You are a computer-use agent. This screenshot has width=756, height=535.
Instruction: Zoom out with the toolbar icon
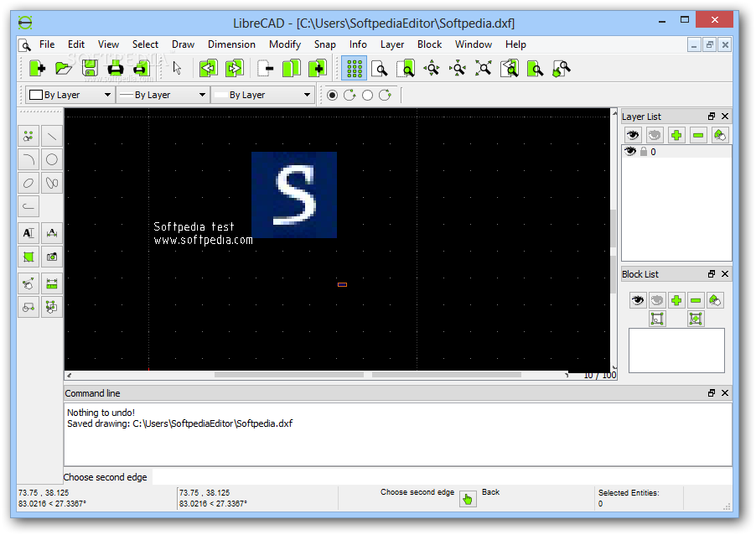pyautogui.click(x=458, y=69)
